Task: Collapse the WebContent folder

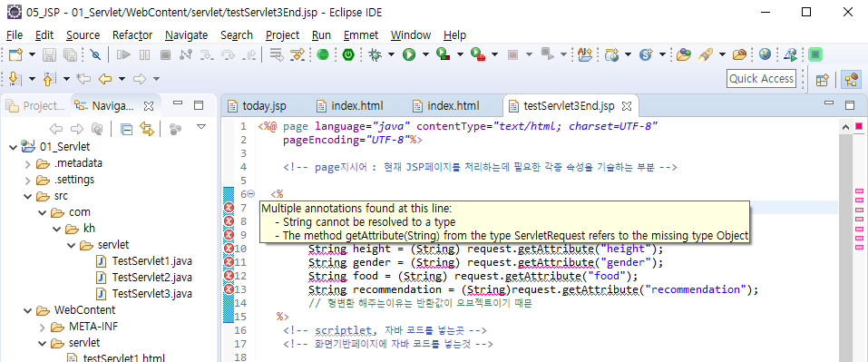Action: [x=27, y=310]
